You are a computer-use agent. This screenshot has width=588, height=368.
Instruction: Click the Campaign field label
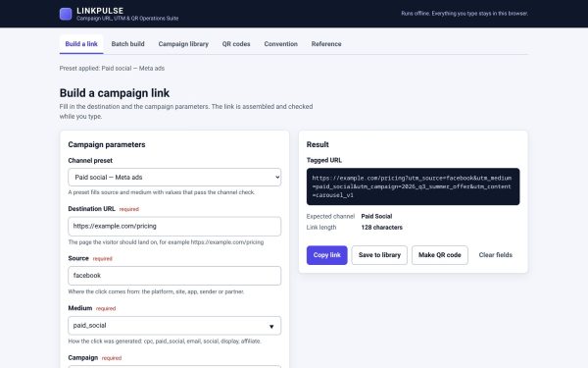tap(83, 358)
